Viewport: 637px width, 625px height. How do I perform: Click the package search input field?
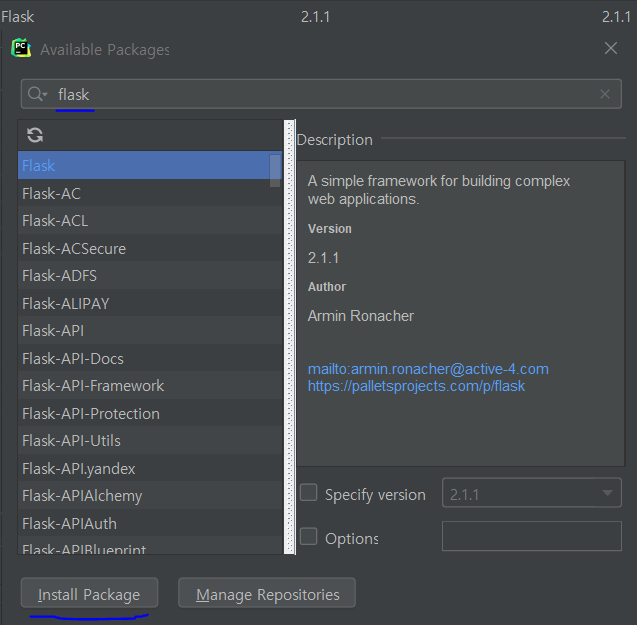321,94
